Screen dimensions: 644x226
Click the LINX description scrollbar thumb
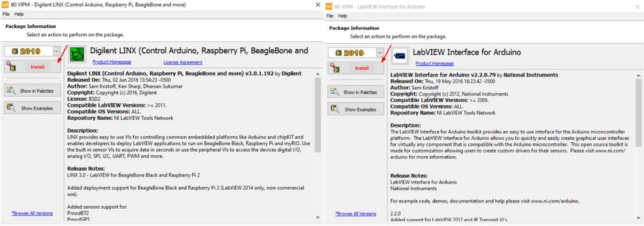coord(317,115)
